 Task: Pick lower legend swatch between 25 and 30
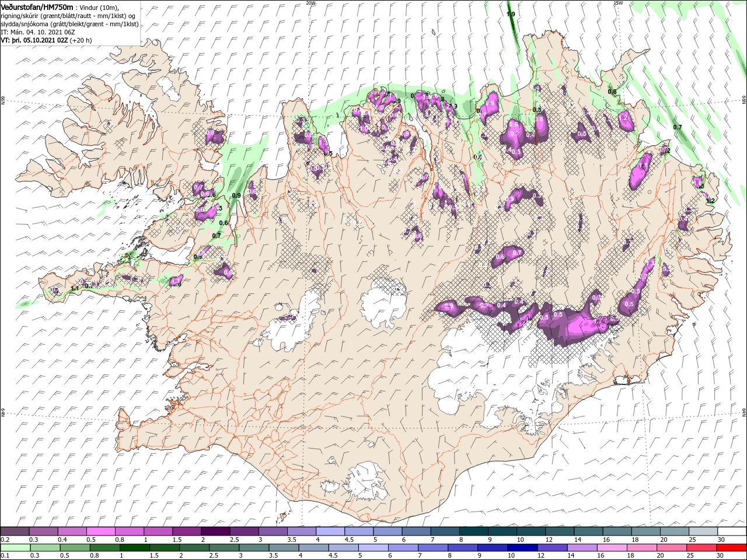point(701,548)
